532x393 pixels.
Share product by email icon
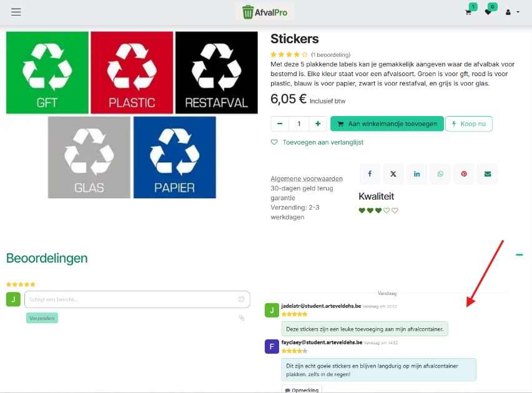tap(488, 174)
